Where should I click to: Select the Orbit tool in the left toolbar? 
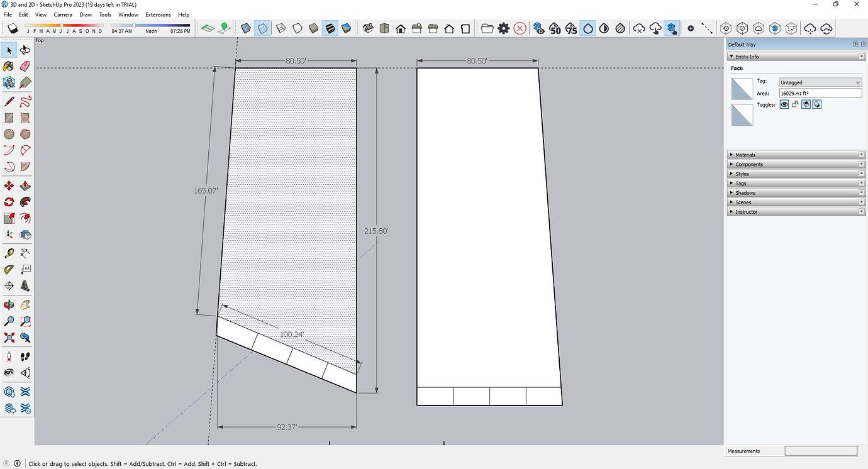pos(9,304)
